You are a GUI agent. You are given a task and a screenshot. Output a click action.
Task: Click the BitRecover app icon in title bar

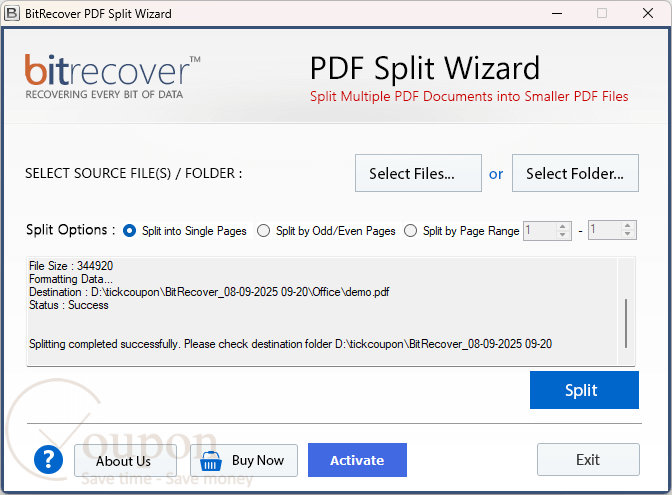(12, 13)
